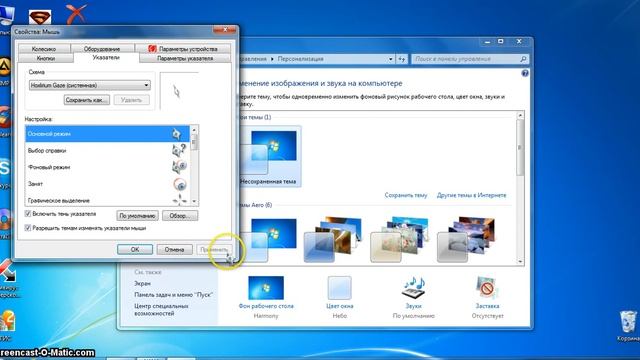
Task: Open Панель задач и меню Пуск link
Action: coord(173,295)
